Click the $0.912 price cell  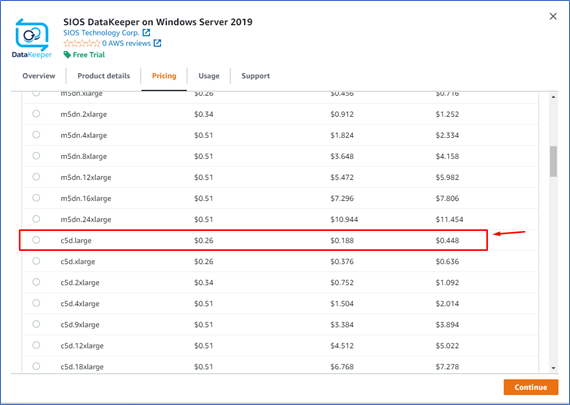342,115
